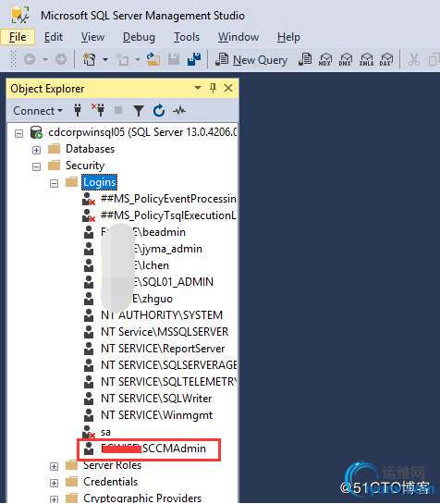The width and height of the screenshot is (440, 504).
Task: Click the New Query button
Action: 251,60
